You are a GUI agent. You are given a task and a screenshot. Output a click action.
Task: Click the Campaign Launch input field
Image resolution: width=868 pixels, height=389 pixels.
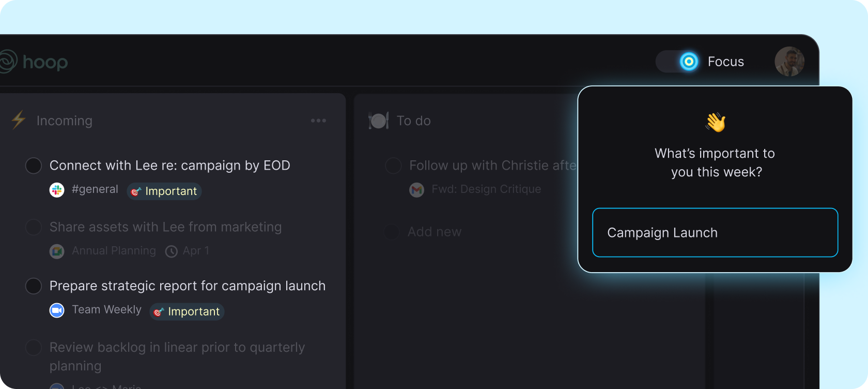click(715, 232)
